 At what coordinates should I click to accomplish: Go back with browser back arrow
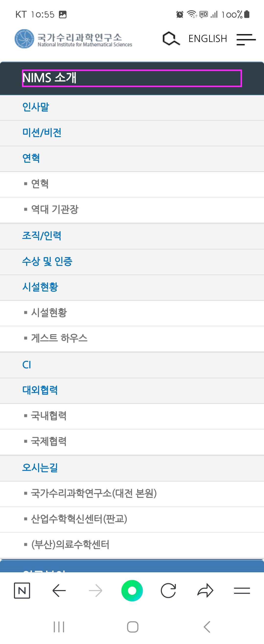[x=59, y=591]
